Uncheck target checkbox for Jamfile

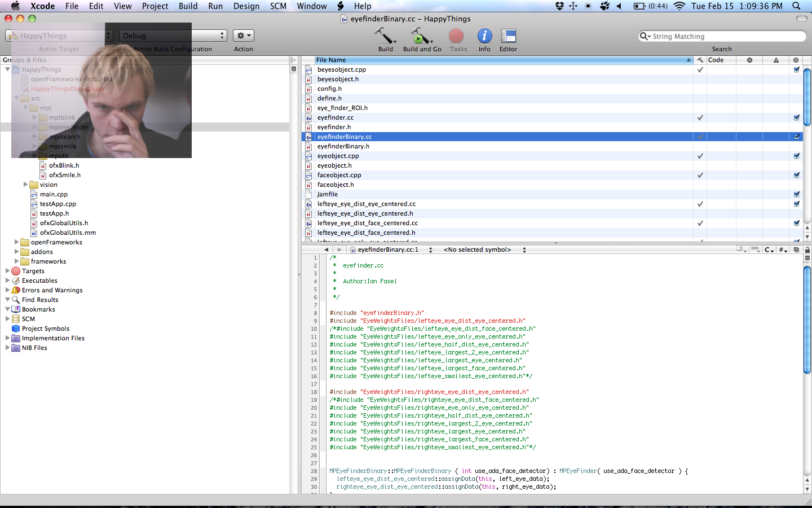point(796,194)
